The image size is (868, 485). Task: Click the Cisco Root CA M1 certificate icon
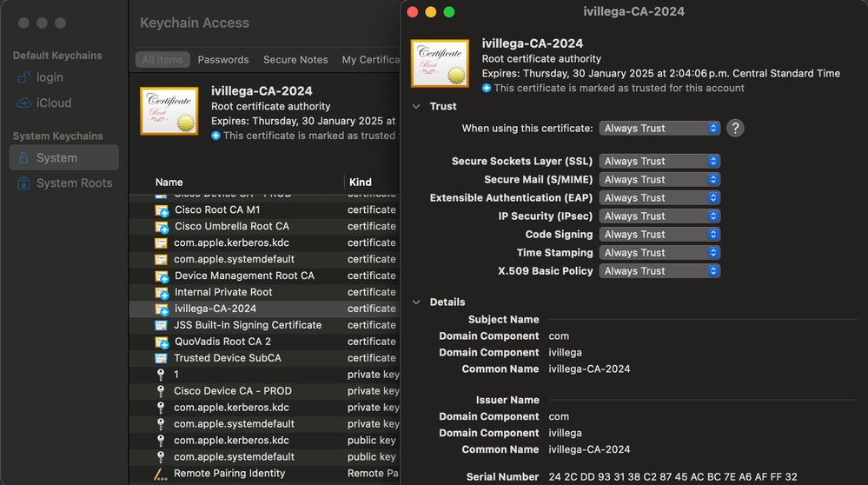(162, 210)
